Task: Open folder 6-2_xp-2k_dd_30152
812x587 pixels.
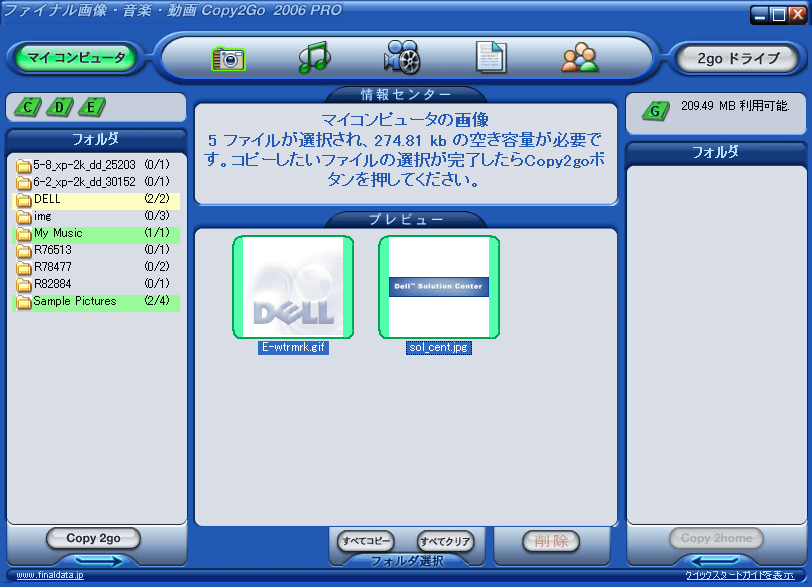Action: [96, 182]
